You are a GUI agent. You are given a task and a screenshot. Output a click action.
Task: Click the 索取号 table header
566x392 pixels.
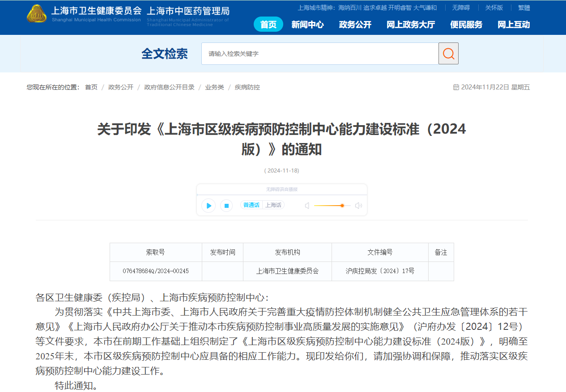[156, 253]
